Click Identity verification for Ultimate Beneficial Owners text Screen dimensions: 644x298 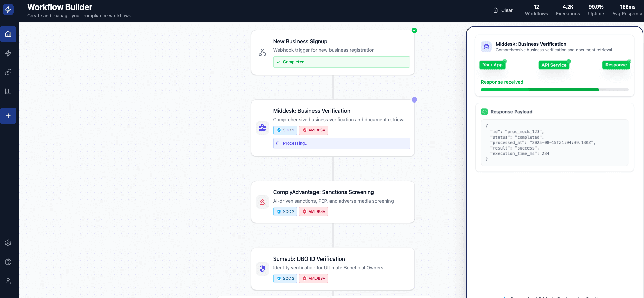click(x=328, y=268)
